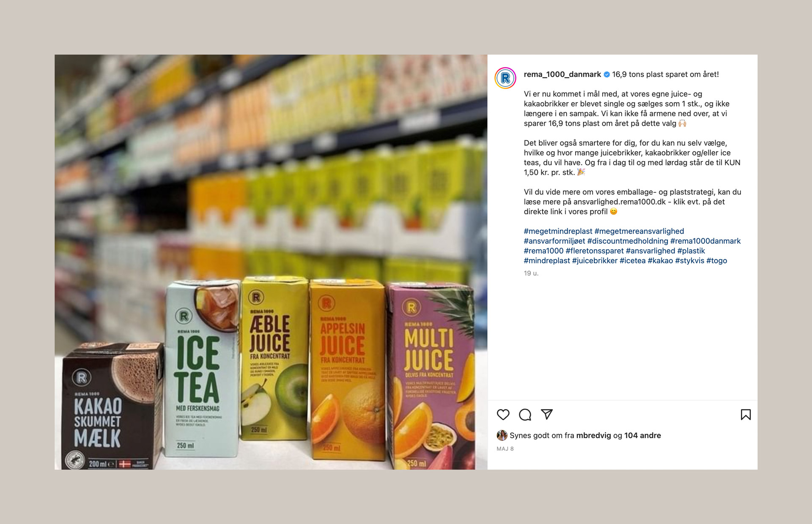The image size is (812, 524).
Task: View the mbredvig profile from likes
Action: click(x=593, y=435)
